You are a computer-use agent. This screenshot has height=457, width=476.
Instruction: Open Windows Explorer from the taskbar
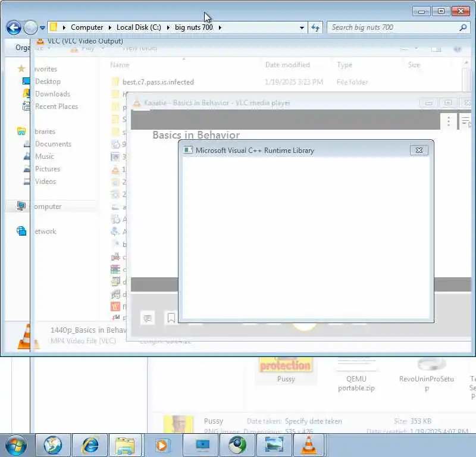(x=125, y=446)
